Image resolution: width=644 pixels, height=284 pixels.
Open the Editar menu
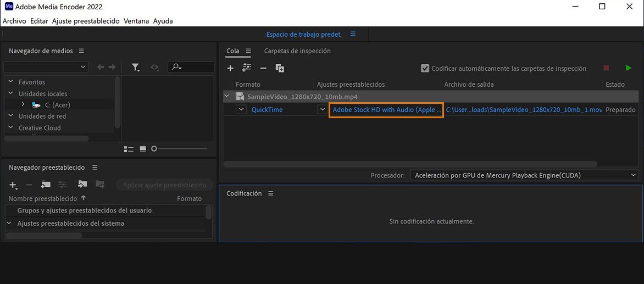(x=39, y=21)
